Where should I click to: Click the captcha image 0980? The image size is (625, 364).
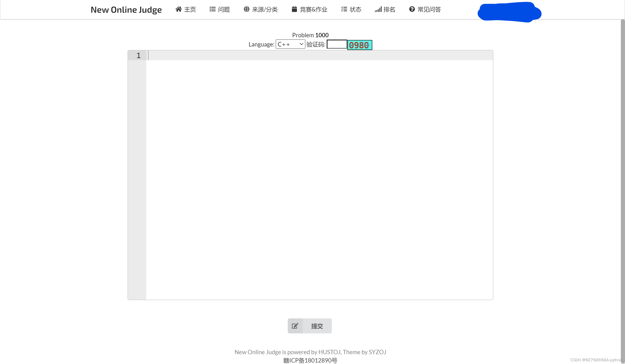click(x=359, y=45)
